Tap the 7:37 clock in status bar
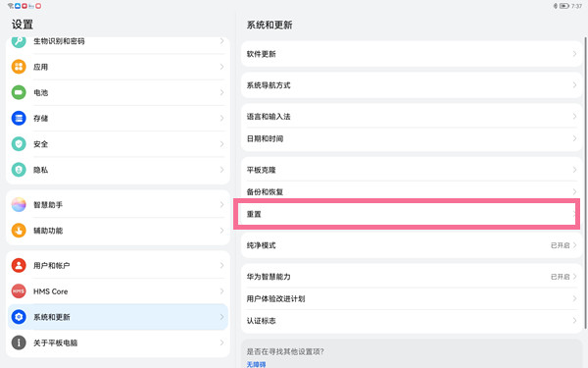The image size is (588, 368). (x=576, y=6)
